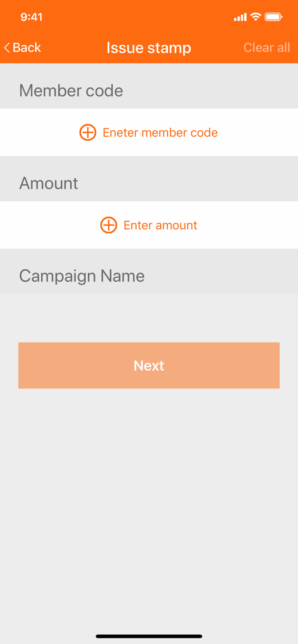This screenshot has width=298, height=644.
Task: Tap the battery icon in status bar
Action: click(273, 16)
